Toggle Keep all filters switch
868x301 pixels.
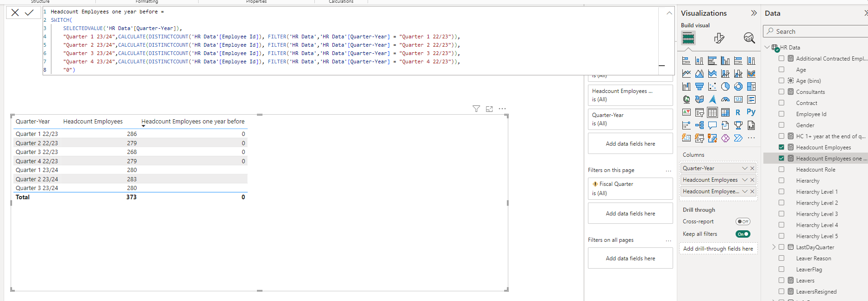click(x=743, y=234)
